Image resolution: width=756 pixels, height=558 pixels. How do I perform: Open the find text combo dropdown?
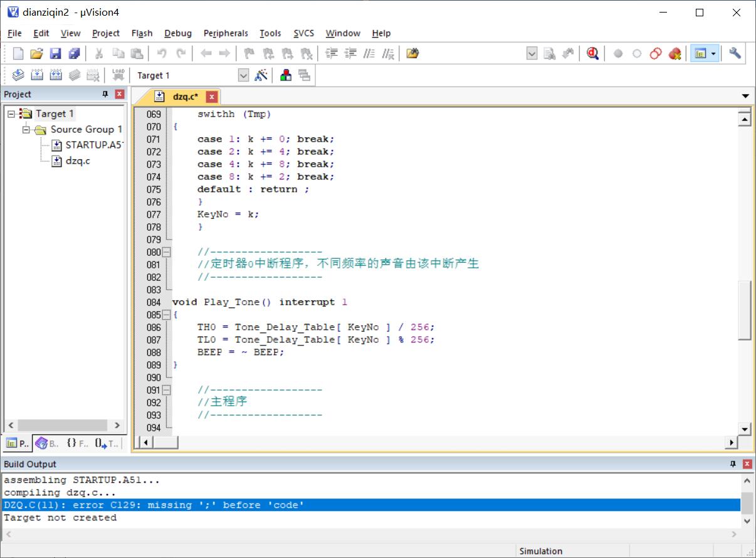pyautogui.click(x=532, y=53)
